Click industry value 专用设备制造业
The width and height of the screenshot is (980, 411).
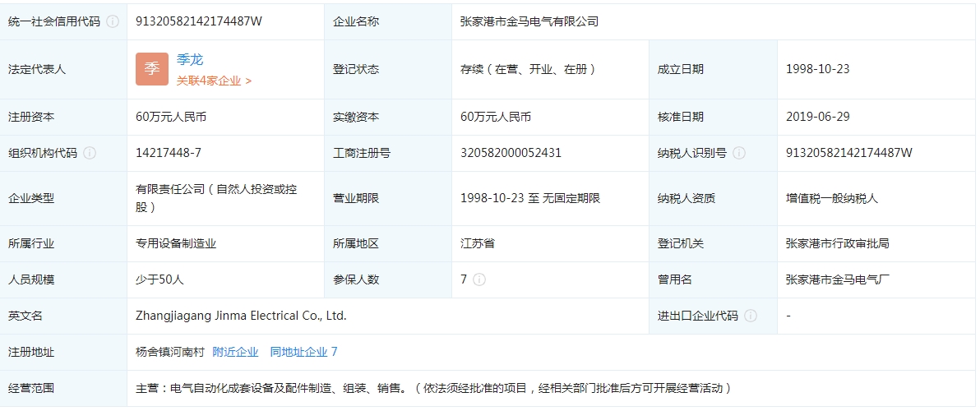(176, 243)
